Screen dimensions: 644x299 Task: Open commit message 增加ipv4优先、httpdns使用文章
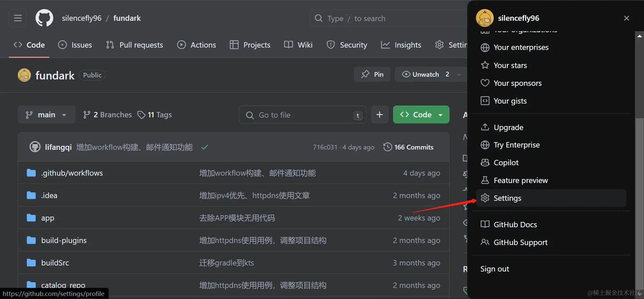254,195
